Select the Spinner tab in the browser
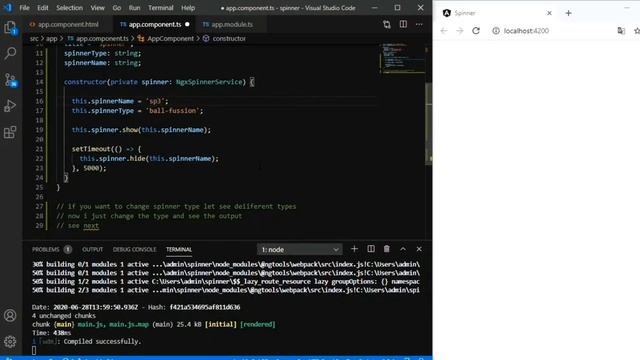 [498, 13]
